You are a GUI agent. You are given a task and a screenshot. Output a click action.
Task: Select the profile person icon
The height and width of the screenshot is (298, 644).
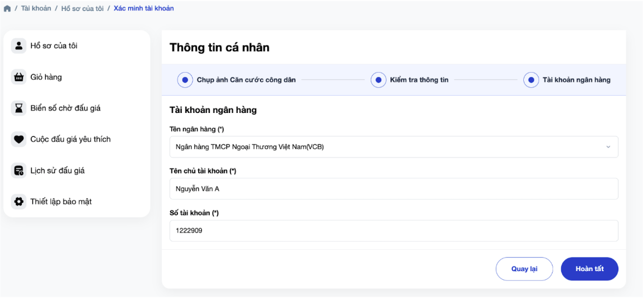pyautogui.click(x=18, y=46)
